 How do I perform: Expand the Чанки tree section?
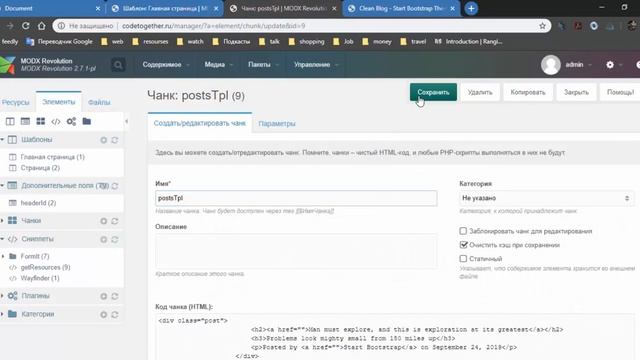coord(2,220)
